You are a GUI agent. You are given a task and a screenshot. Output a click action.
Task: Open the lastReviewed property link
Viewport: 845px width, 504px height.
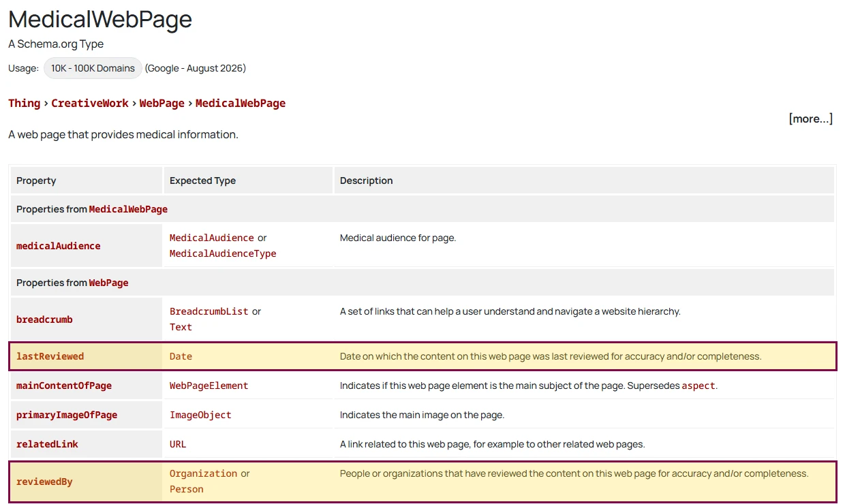(x=50, y=356)
